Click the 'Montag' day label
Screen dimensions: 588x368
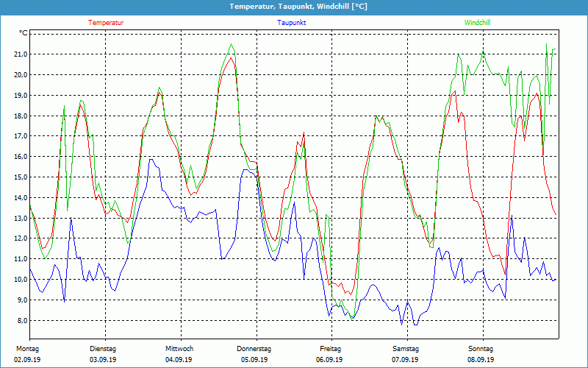point(27,349)
